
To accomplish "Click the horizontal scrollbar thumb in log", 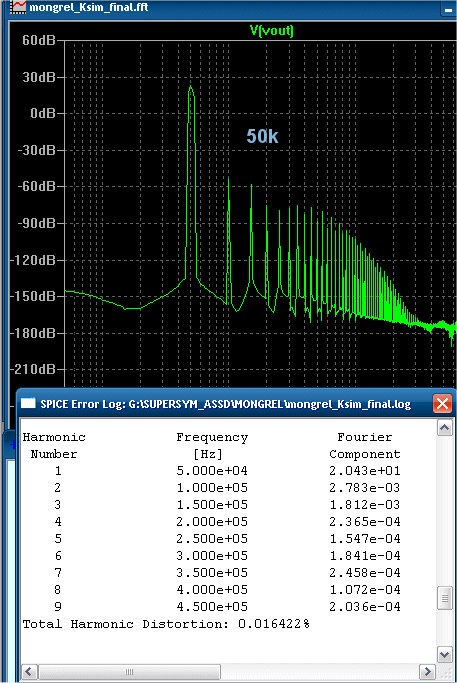I will tap(129, 671).
